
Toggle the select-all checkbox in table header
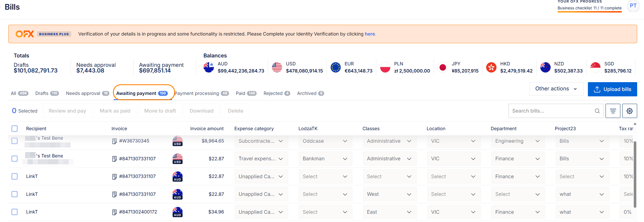point(15,129)
